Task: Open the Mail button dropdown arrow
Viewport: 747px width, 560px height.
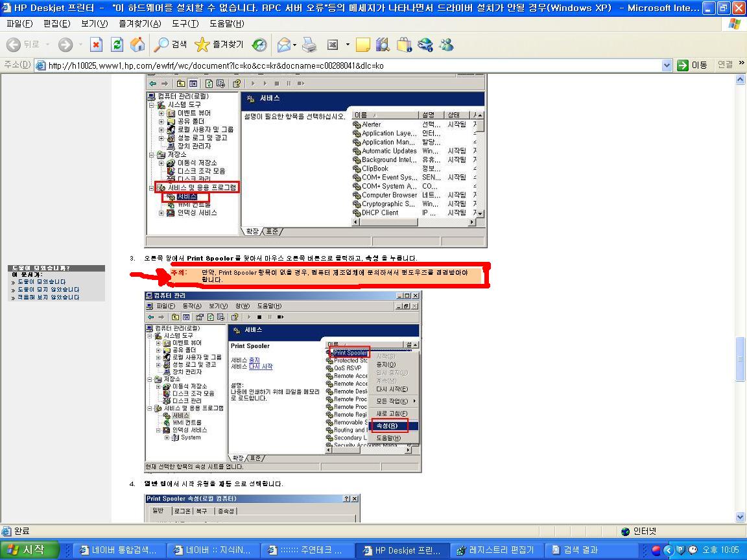Action: pyautogui.click(x=295, y=45)
